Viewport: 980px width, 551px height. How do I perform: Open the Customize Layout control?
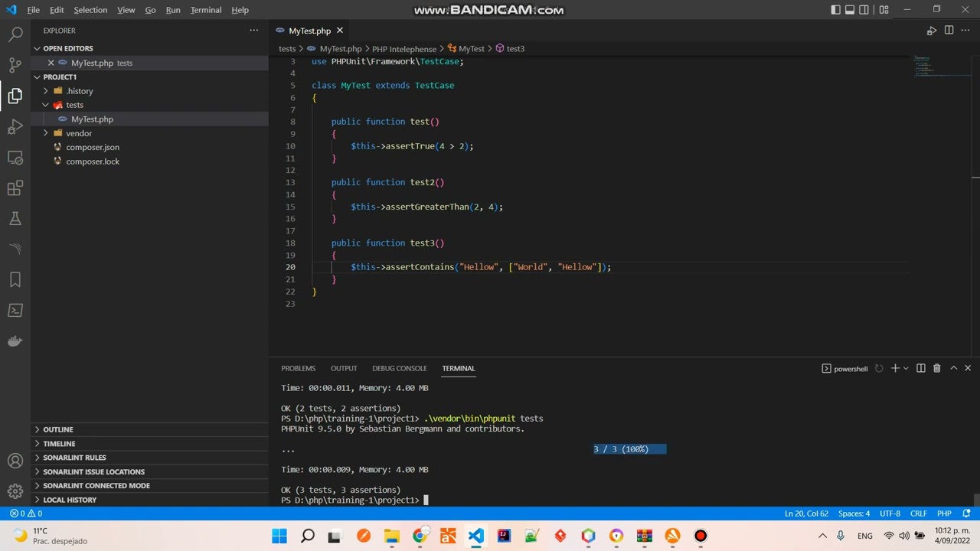[x=884, y=10]
